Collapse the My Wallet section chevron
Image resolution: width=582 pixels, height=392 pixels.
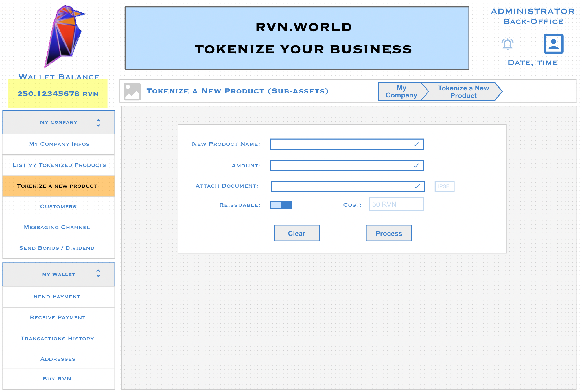(x=98, y=273)
